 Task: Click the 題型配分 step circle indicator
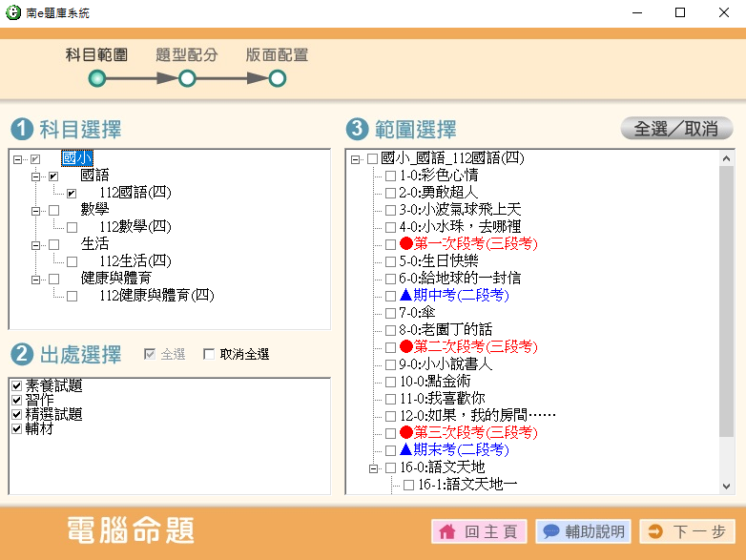click(187, 78)
